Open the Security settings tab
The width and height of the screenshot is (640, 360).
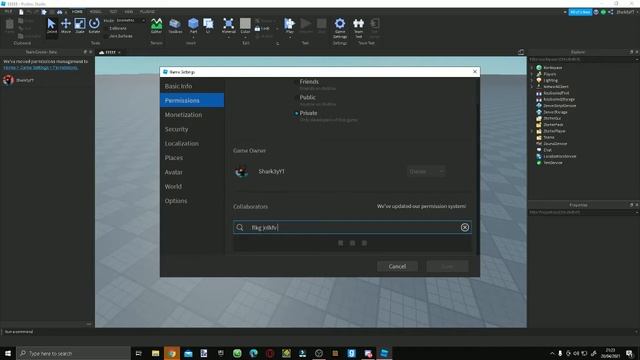(x=192, y=129)
